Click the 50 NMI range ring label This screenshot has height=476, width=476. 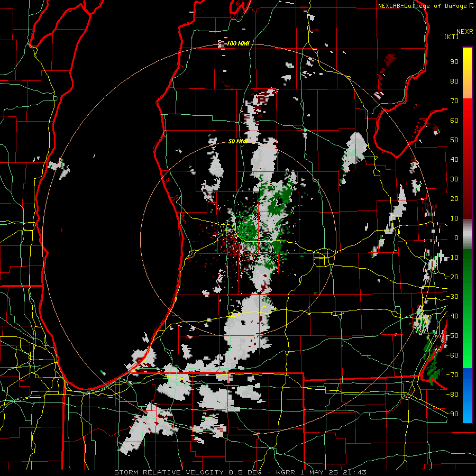(x=238, y=141)
